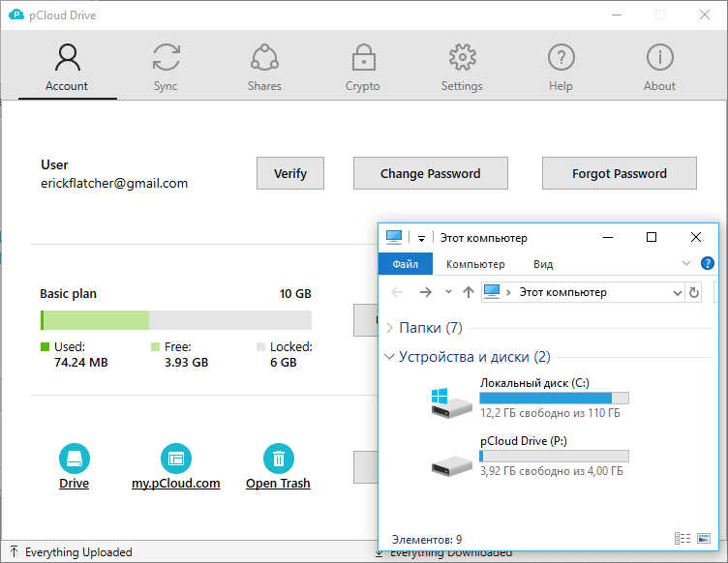Click the Этот компьютер address bar path
Screen dimensions: 728x563
[562, 292]
